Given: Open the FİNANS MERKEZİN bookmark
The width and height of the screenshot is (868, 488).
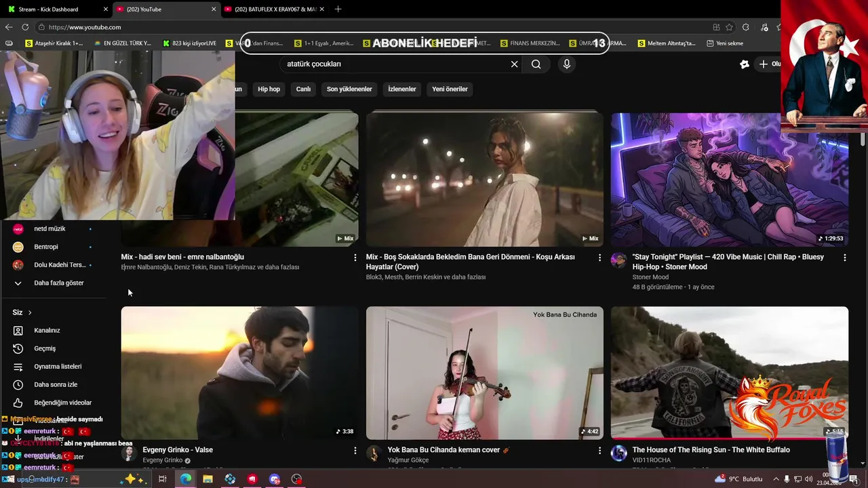Looking at the screenshot, I should (x=530, y=43).
